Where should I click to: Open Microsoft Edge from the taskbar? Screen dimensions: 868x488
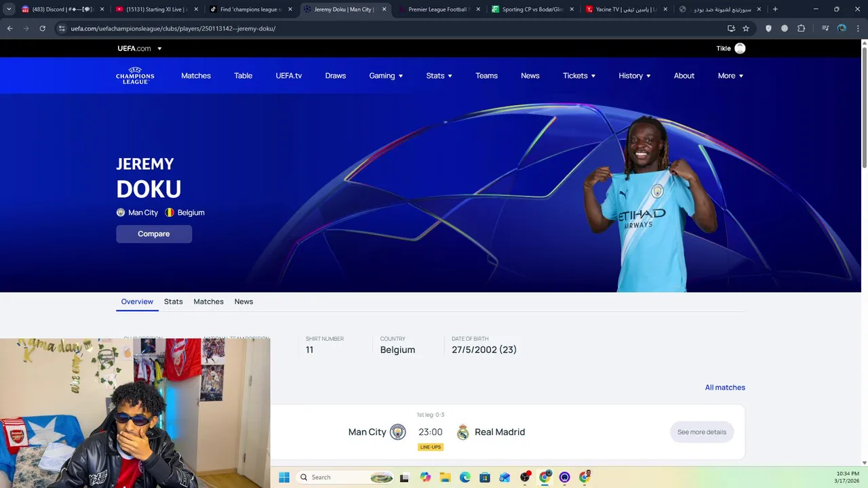465,477
